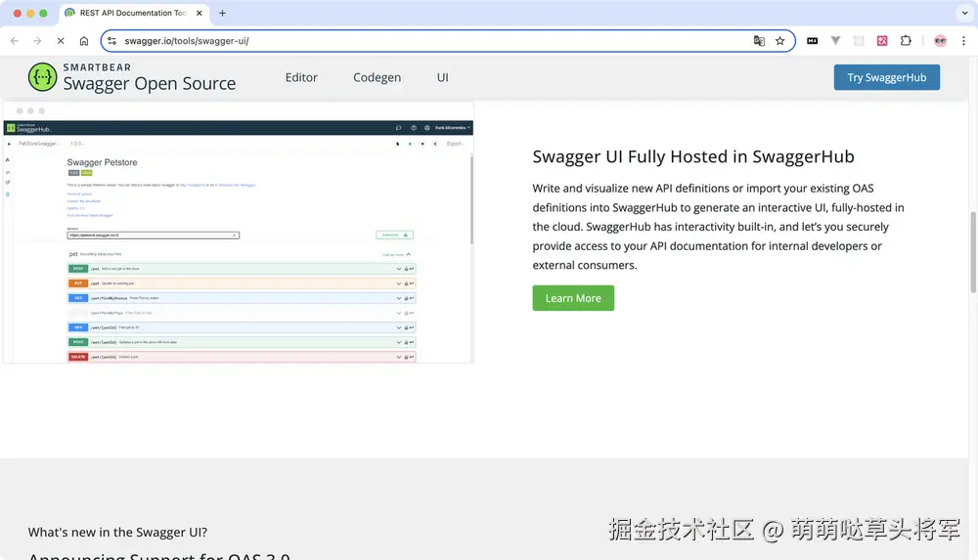Open the black rectangular extension icon
Image resolution: width=978 pixels, height=560 pixels.
(x=812, y=40)
